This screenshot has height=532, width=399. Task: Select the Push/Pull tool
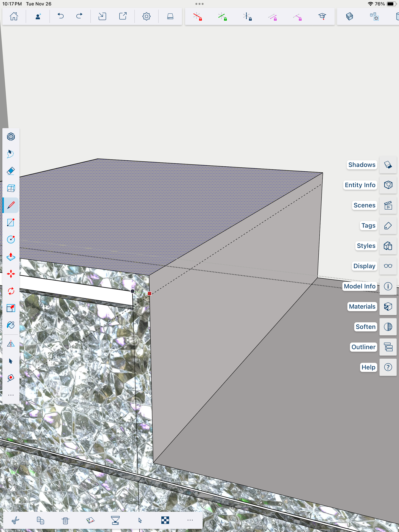(x=11, y=257)
